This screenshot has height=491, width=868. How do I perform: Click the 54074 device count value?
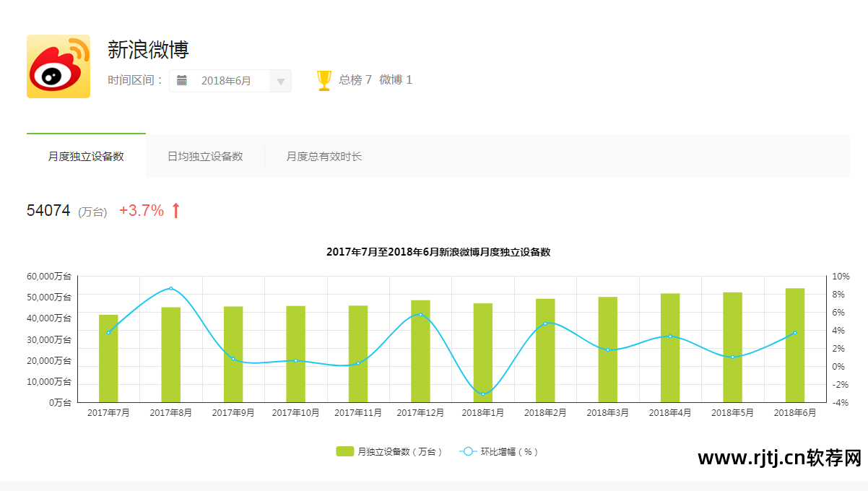[x=48, y=211]
